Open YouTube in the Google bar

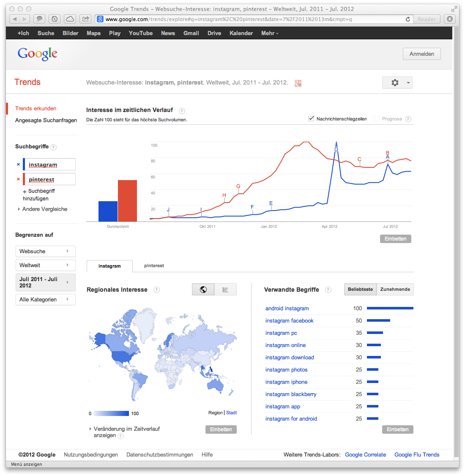click(140, 33)
